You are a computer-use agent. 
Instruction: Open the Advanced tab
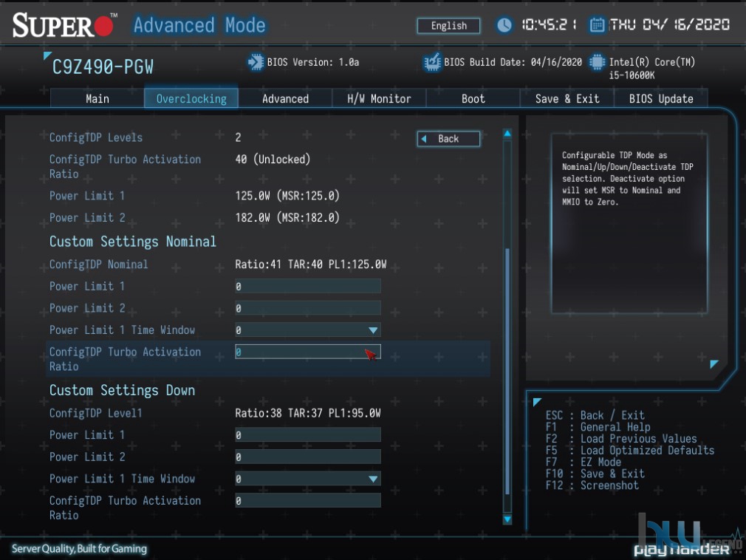point(285,98)
